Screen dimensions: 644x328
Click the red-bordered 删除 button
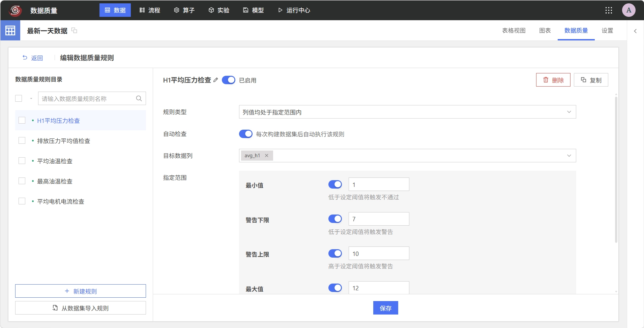click(553, 80)
